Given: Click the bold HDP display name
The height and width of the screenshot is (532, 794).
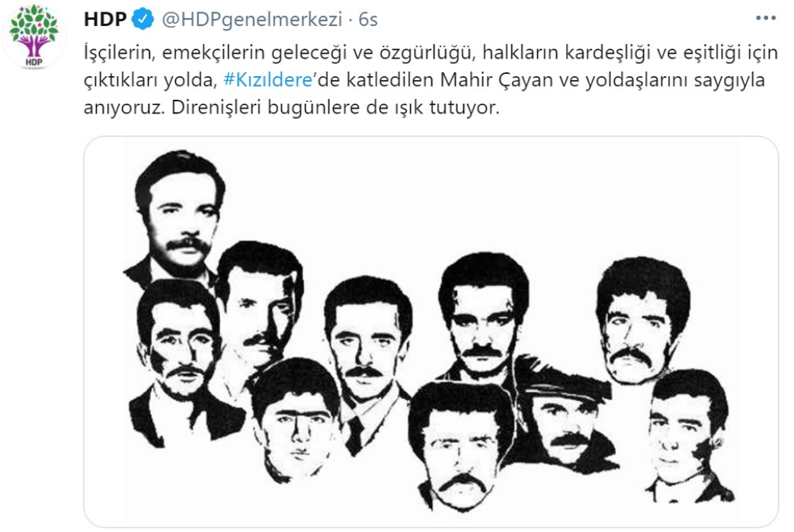Looking at the screenshot, I should [105, 20].
